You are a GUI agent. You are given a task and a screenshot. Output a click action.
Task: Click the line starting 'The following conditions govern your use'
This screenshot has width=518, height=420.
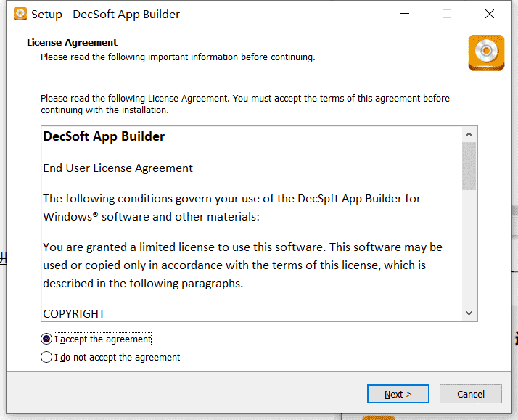coord(231,199)
